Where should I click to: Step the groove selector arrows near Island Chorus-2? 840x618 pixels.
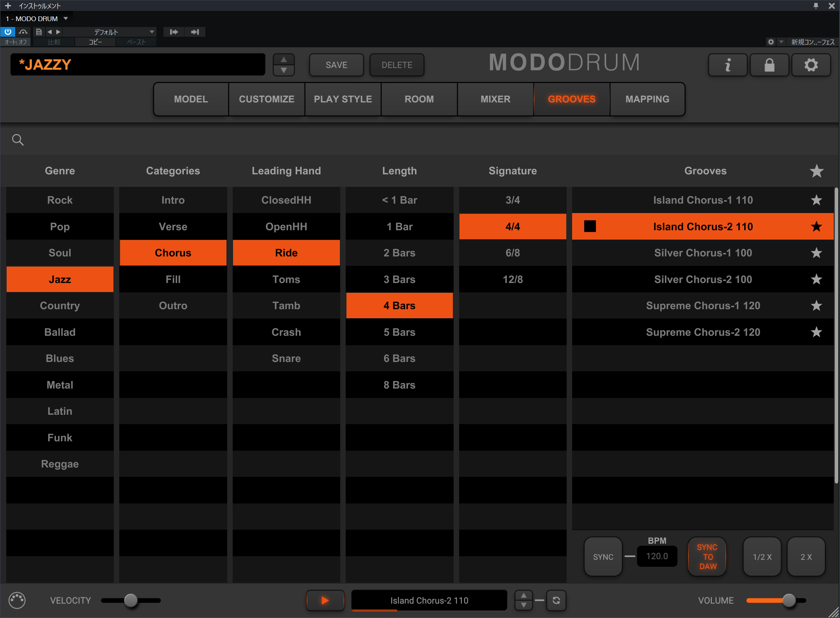click(523, 600)
